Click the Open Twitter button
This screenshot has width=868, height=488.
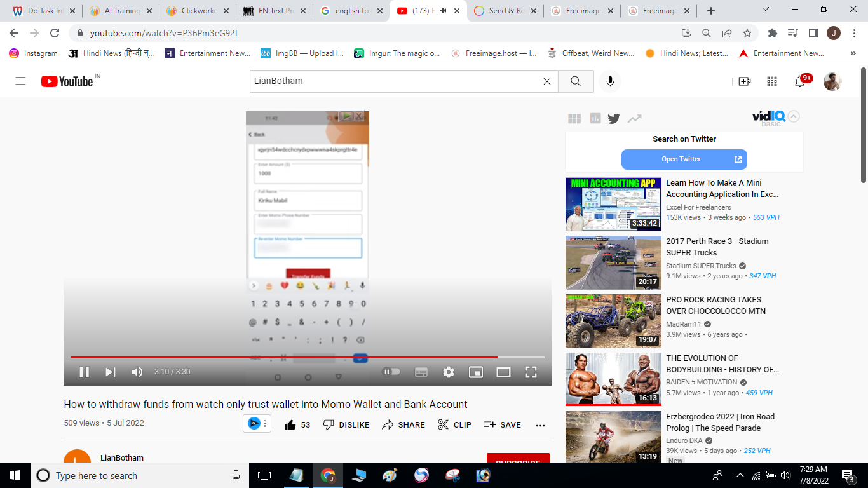tap(684, 159)
